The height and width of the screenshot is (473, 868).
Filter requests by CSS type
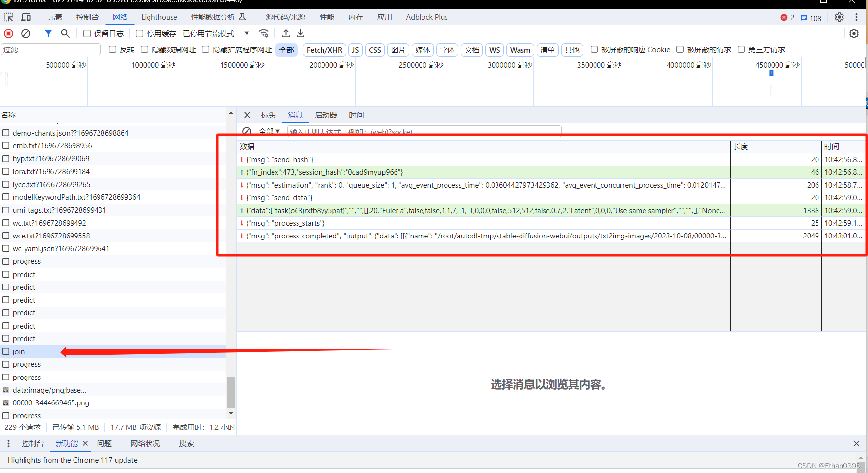coord(375,50)
